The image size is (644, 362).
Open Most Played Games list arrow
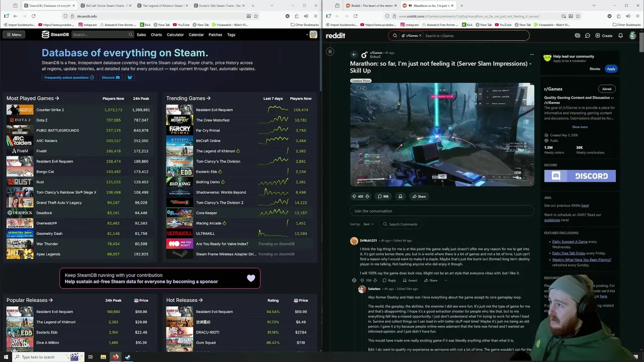57,99
